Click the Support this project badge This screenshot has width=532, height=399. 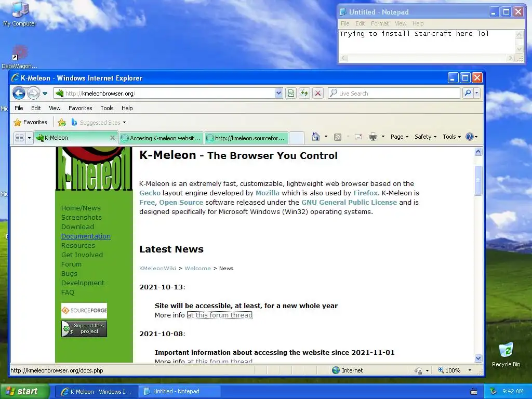tap(84, 329)
